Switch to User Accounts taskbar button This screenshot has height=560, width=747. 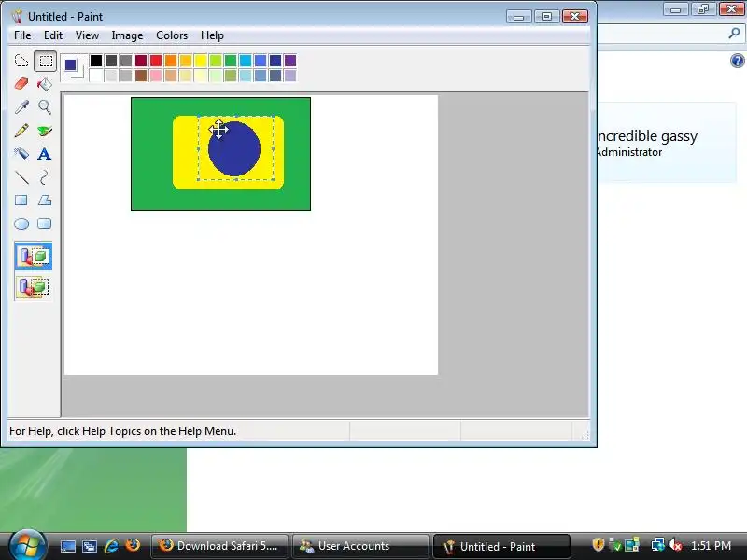tap(360, 546)
